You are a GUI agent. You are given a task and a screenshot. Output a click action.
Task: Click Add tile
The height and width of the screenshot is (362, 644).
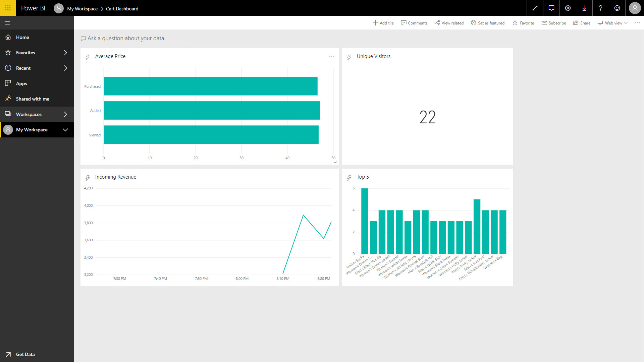(383, 23)
